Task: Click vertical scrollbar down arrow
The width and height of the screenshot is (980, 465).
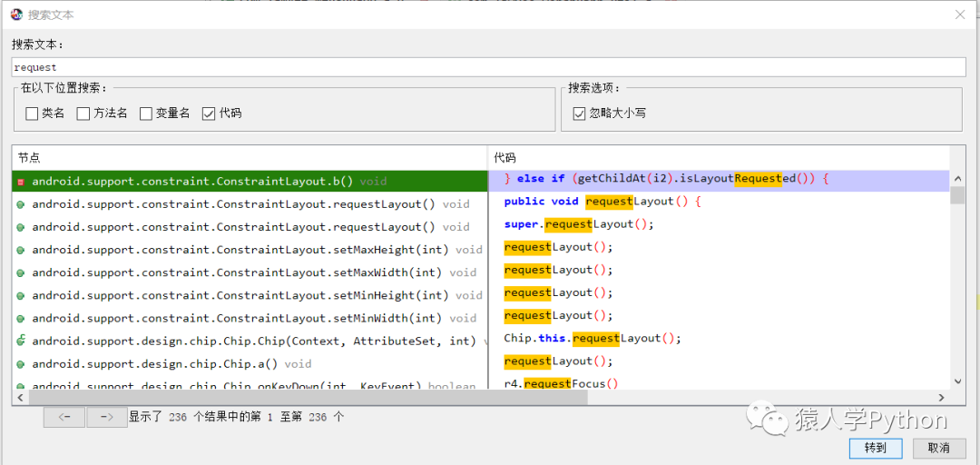Action: pos(957,381)
